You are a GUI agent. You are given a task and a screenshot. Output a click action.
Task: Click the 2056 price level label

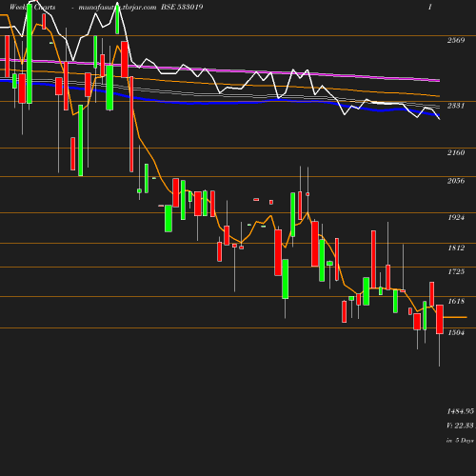coord(456,181)
